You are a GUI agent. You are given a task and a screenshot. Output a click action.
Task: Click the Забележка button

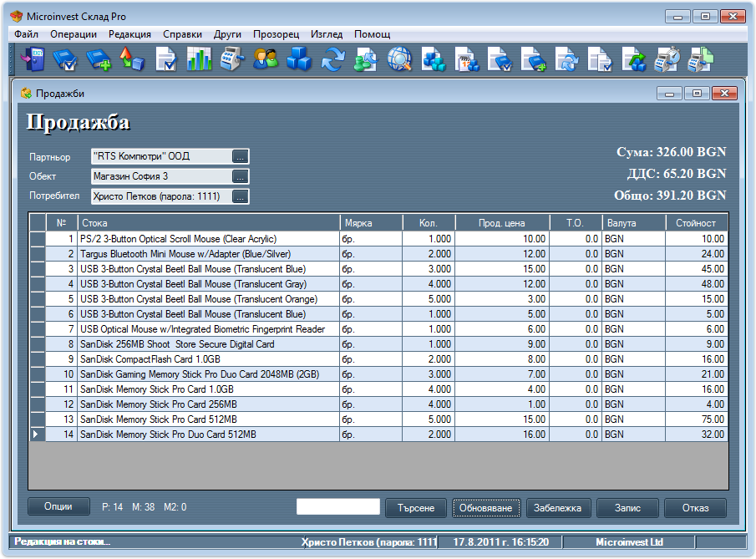tap(558, 508)
